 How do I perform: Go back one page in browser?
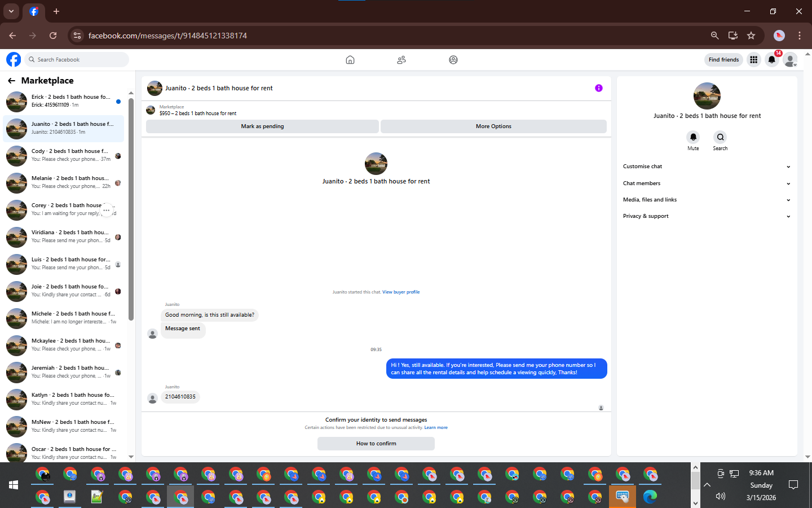point(12,36)
